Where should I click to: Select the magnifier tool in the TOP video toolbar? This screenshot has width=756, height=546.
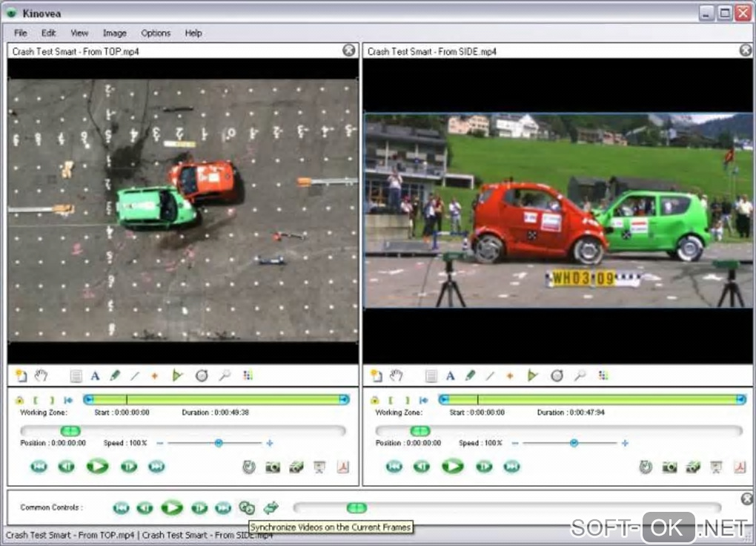225,375
